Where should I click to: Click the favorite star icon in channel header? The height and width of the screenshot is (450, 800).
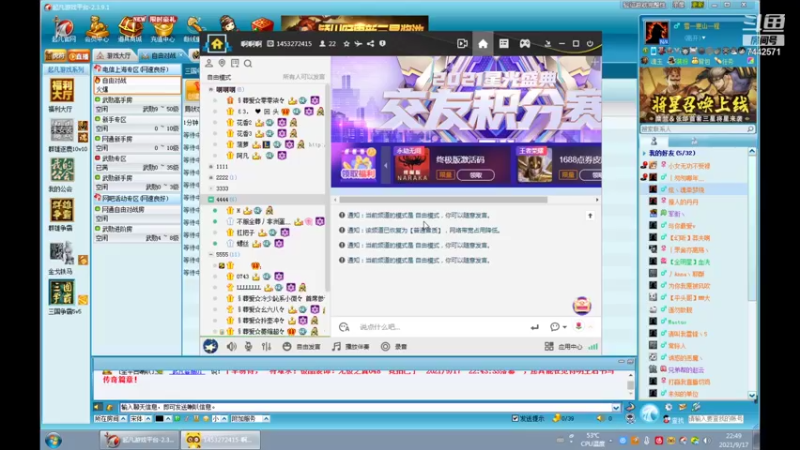coord(346,44)
